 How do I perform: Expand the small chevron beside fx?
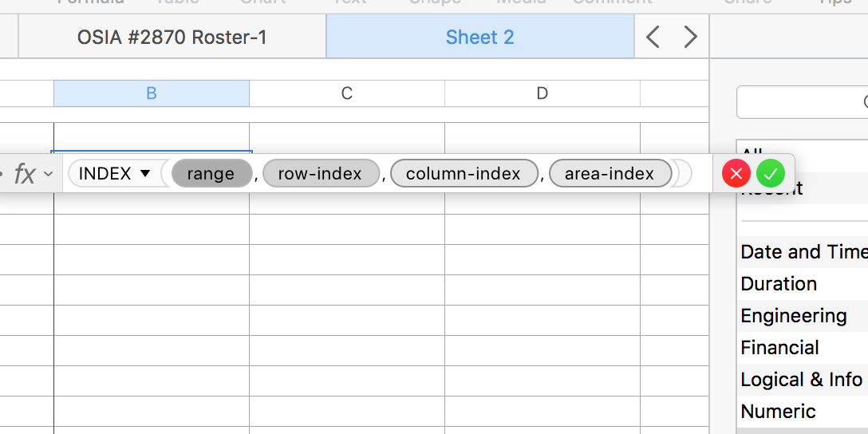(x=49, y=174)
